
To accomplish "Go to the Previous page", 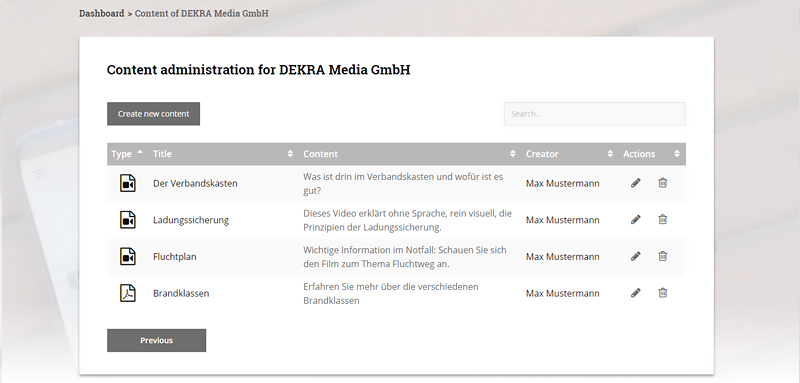I will [157, 340].
